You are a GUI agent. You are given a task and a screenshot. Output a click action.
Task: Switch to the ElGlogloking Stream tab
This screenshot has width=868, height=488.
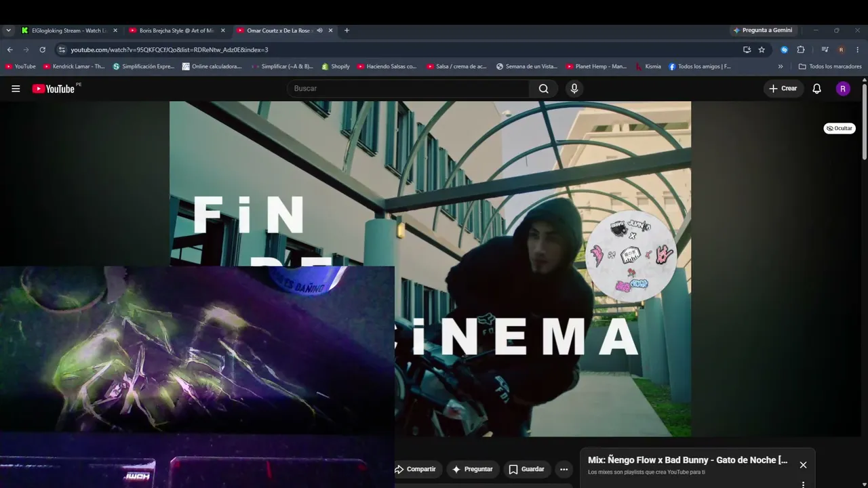[70, 30]
